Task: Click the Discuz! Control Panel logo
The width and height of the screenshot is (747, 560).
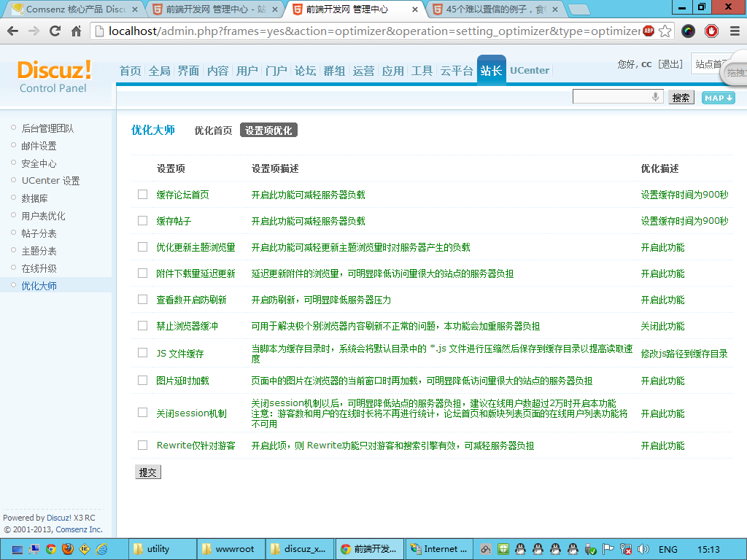Action: click(53, 76)
